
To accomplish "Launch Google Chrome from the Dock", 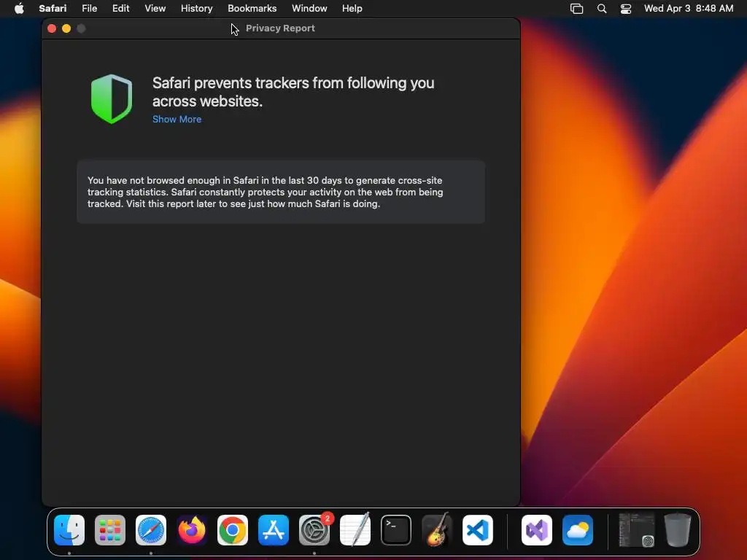I will [x=233, y=530].
